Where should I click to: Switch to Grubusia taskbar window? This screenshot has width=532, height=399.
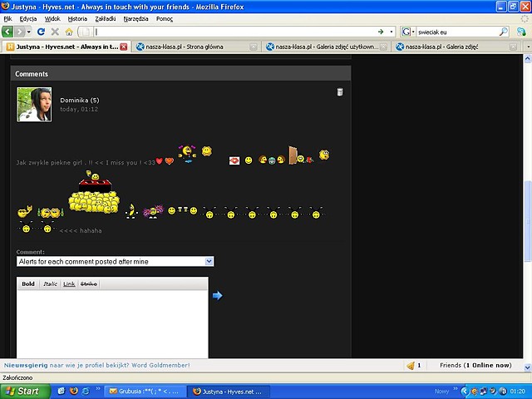click(x=145, y=392)
